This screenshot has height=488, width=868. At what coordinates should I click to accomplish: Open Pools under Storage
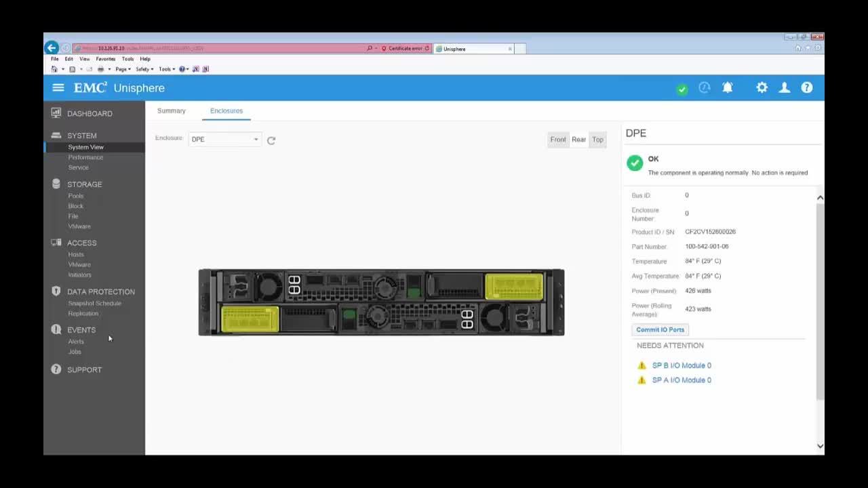76,196
